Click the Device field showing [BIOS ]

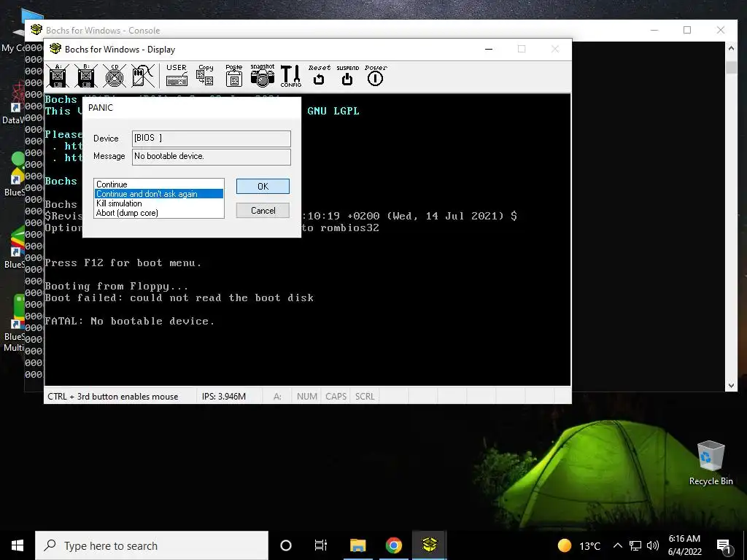[x=211, y=139]
